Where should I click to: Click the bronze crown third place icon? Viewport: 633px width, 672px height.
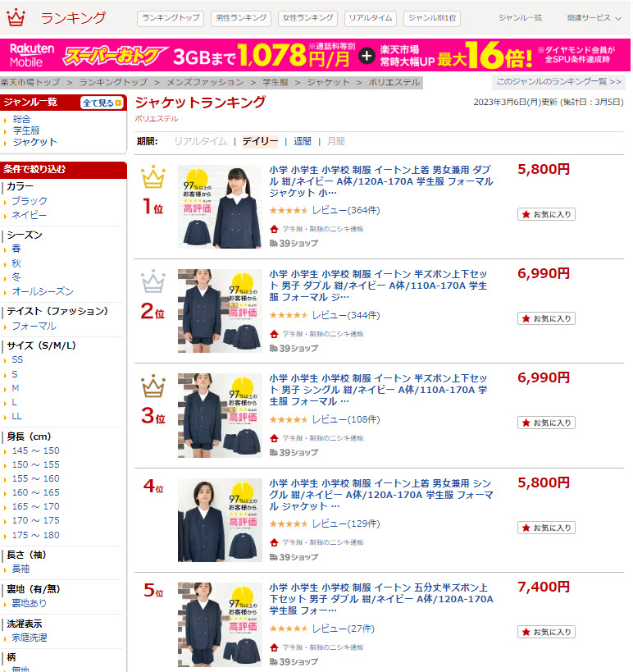pos(153,386)
